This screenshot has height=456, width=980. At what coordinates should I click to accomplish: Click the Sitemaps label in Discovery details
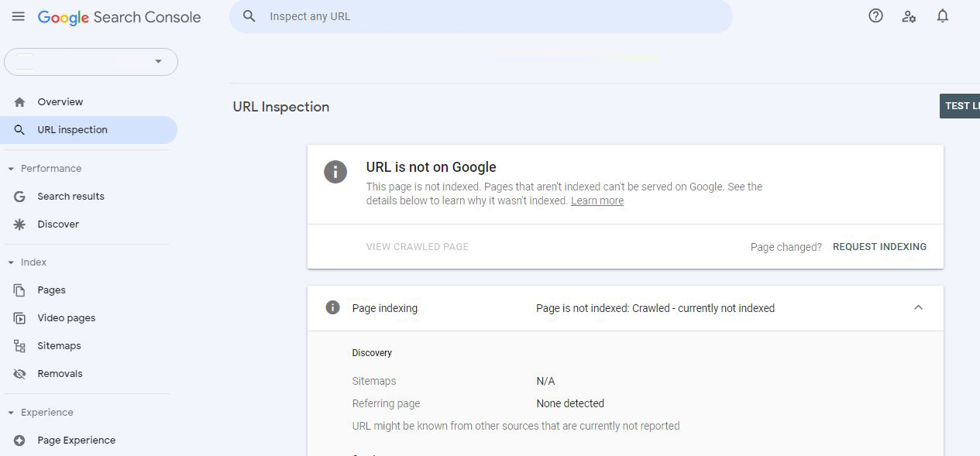[374, 381]
